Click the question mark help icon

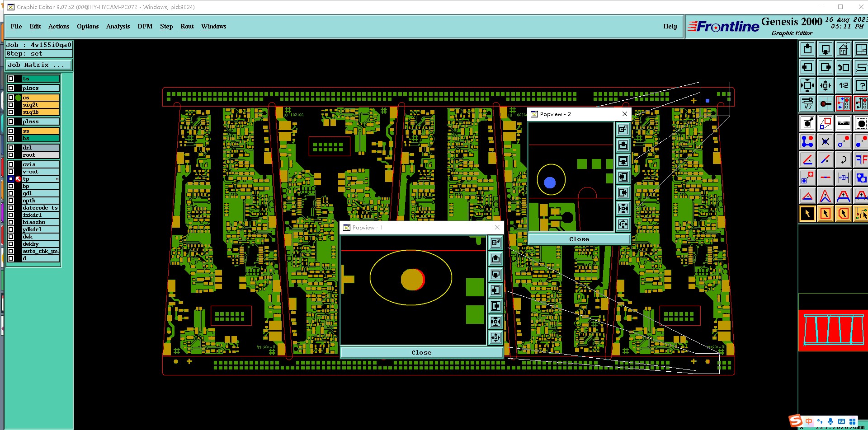(x=861, y=85)
